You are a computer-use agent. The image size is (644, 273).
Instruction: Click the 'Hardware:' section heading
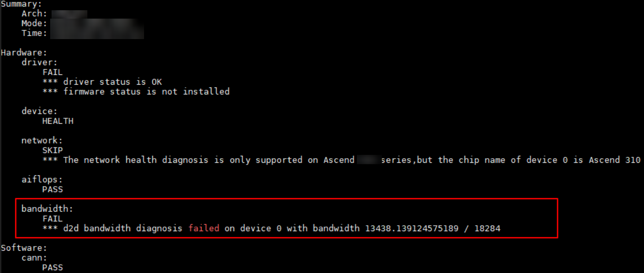coord(24,53)
